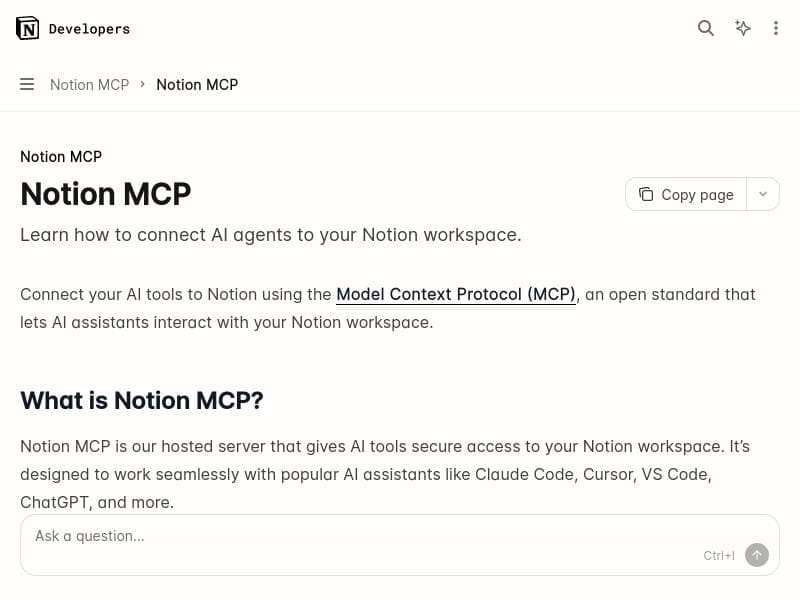Open search with the magnifying glass icon
The height and width of the screenshot is (600, 800).
(706, 28)
